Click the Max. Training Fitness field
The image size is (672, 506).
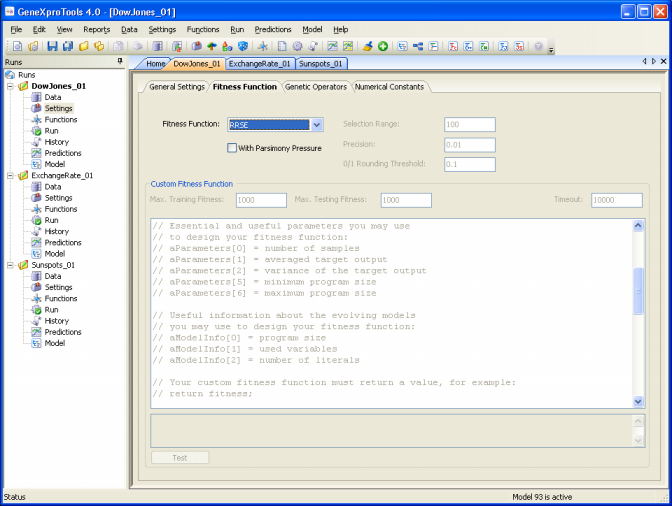coord(261,200)
